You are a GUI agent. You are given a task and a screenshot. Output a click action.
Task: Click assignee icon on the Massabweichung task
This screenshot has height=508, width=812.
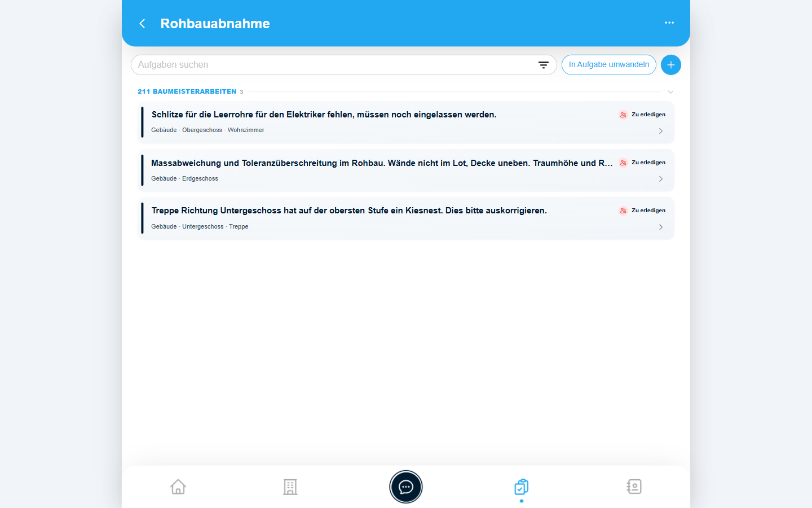[623, 163]
